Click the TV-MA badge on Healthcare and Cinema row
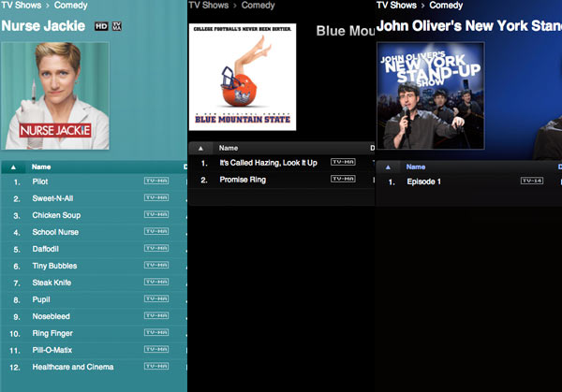562x392 pixels. 155,367
